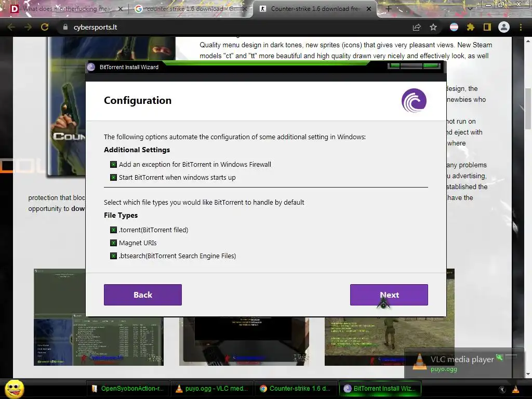Click Counter-Strike box art image
Viewport: 532px width, 399px height.
tap(66, 106)
